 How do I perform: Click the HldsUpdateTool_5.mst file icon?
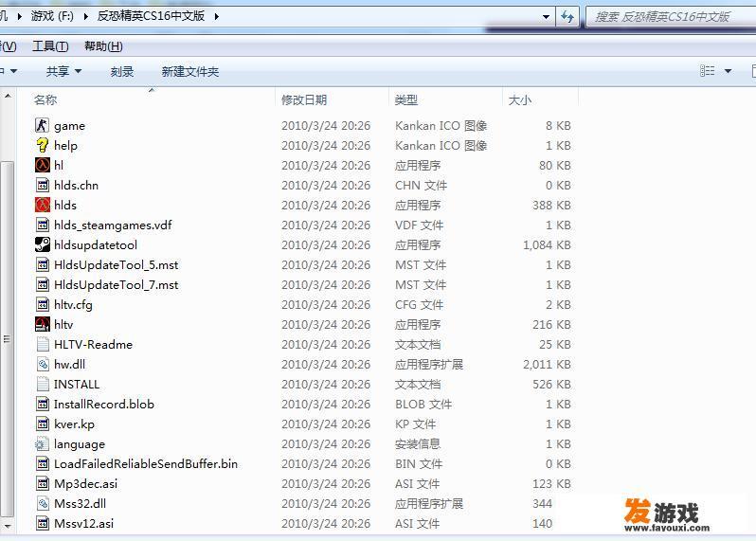(43, 264)
